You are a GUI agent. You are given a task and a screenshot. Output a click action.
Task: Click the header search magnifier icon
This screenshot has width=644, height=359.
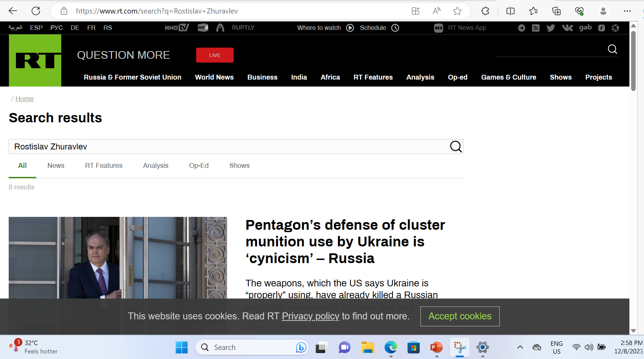[x=612, y=49]
